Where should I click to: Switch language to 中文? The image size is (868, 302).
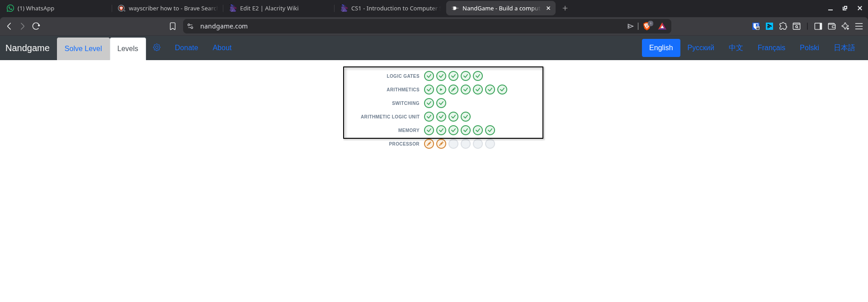click(736, 47)
